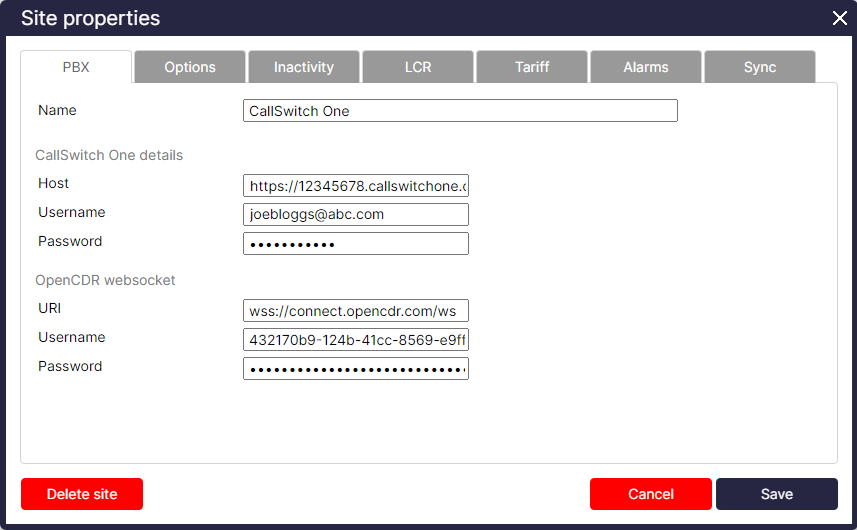
Task: Open the Tariff tab
Action: click(532, 67)
